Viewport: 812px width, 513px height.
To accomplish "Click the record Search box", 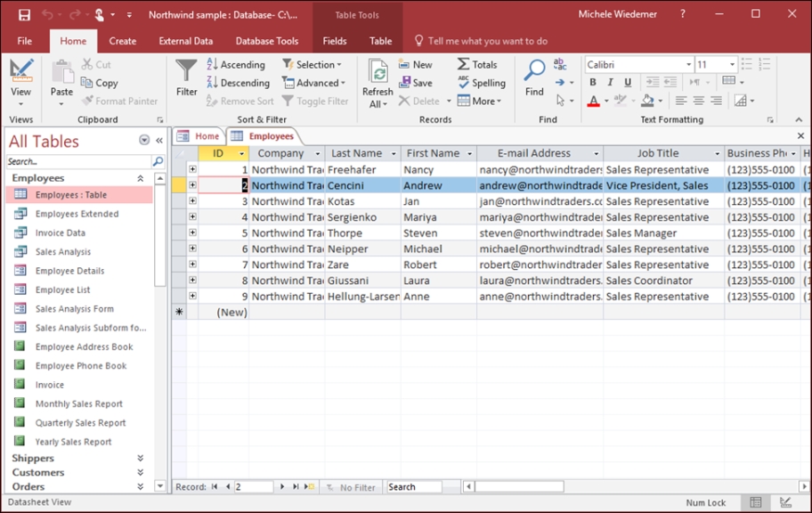I will (x=414, y=487).
